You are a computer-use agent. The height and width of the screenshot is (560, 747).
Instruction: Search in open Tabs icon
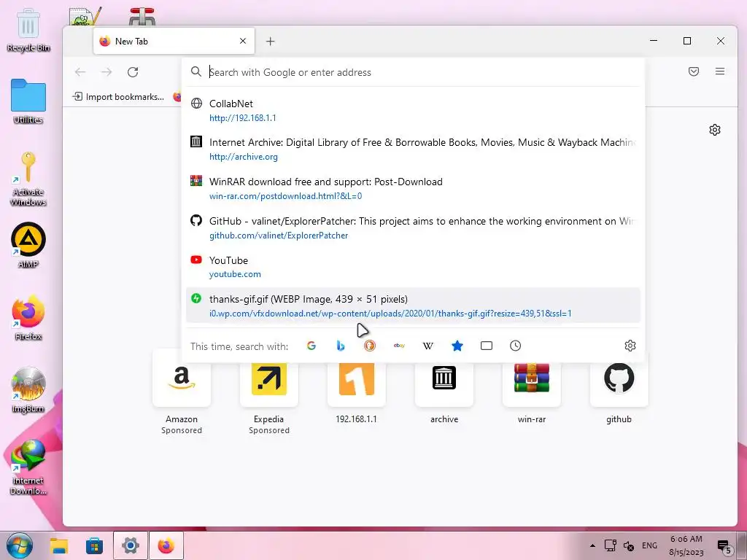(x=487, y=346)
